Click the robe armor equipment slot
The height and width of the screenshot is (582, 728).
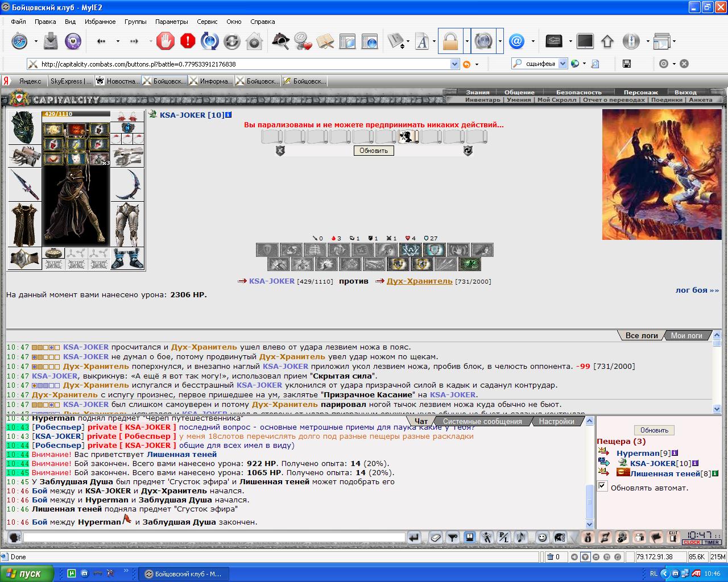click(24, 225)
